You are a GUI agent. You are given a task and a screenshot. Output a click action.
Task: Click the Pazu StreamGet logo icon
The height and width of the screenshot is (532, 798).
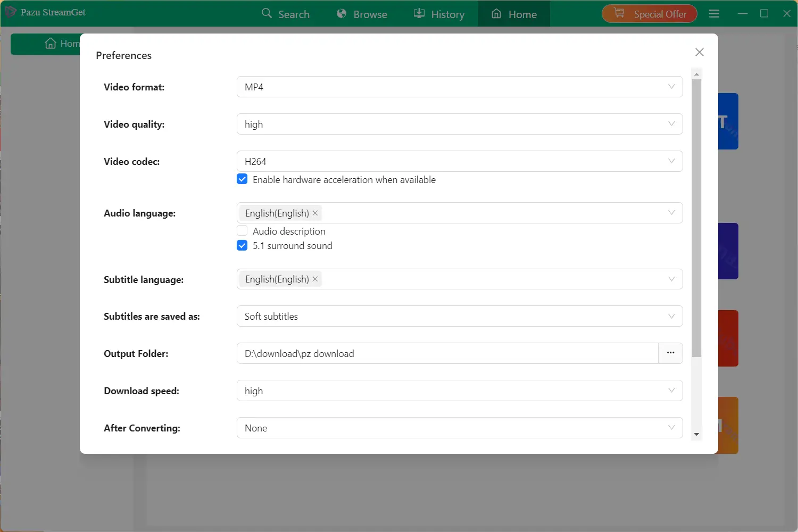tap(10, 12)
